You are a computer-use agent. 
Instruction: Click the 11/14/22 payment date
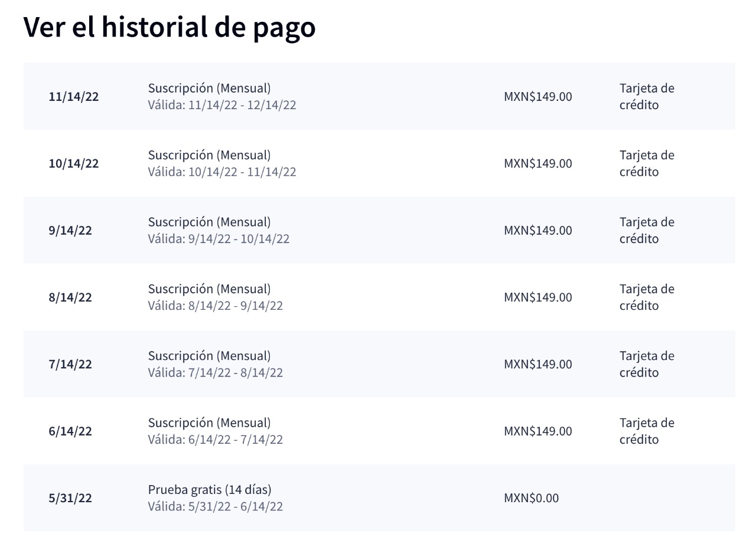74,97
